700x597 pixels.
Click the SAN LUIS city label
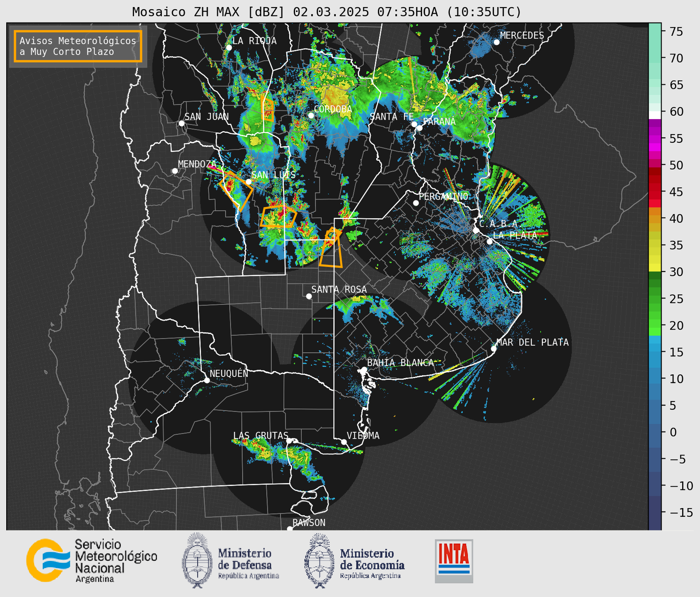click(274, 175)
